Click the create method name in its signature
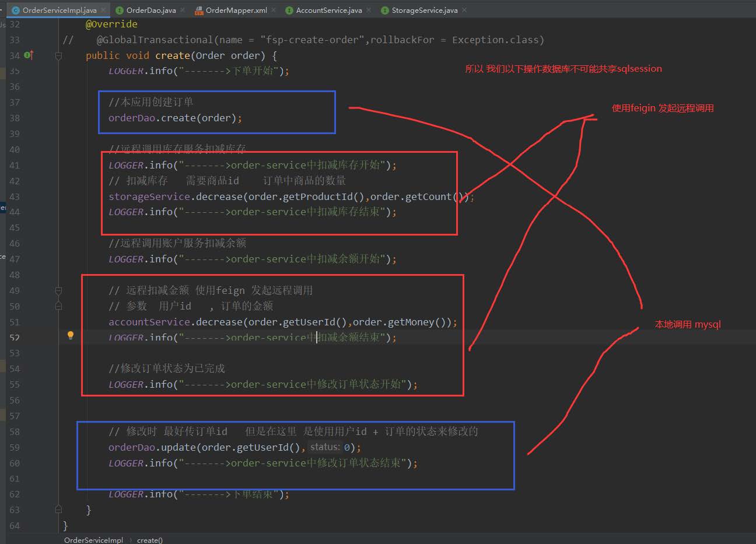This screenshot has height=544, width=756. coord(173,55)
